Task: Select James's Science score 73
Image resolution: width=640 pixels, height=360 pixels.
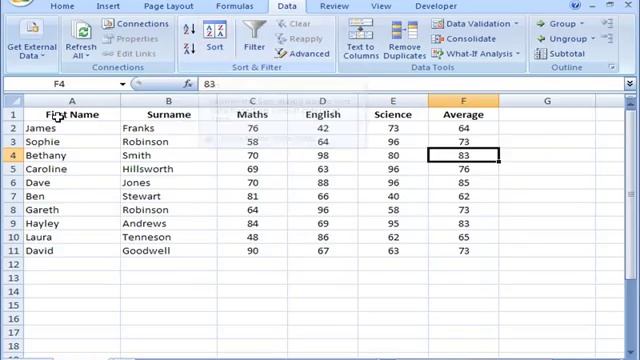Action: [393, 128]
